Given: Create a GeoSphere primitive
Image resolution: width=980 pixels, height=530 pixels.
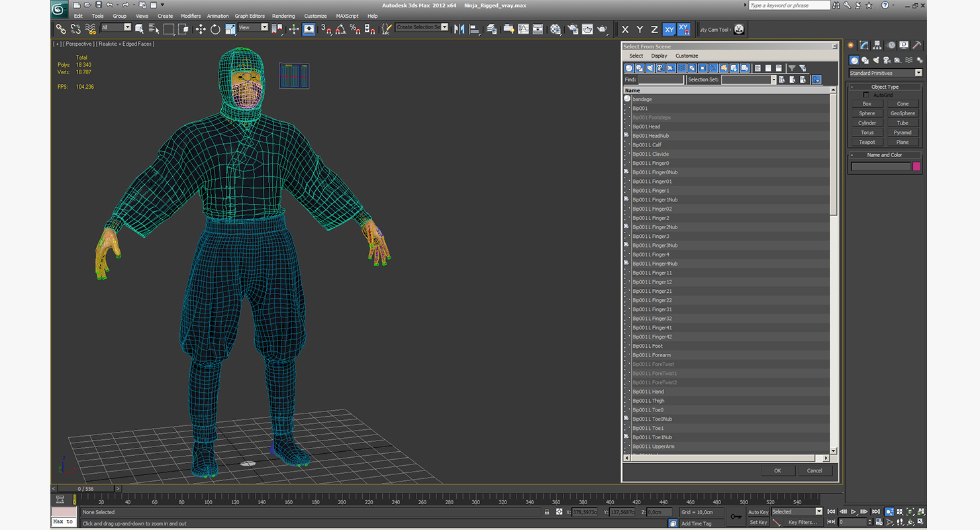Looking at the screenshot, I should pyautogui.click(x=903, y=113).
